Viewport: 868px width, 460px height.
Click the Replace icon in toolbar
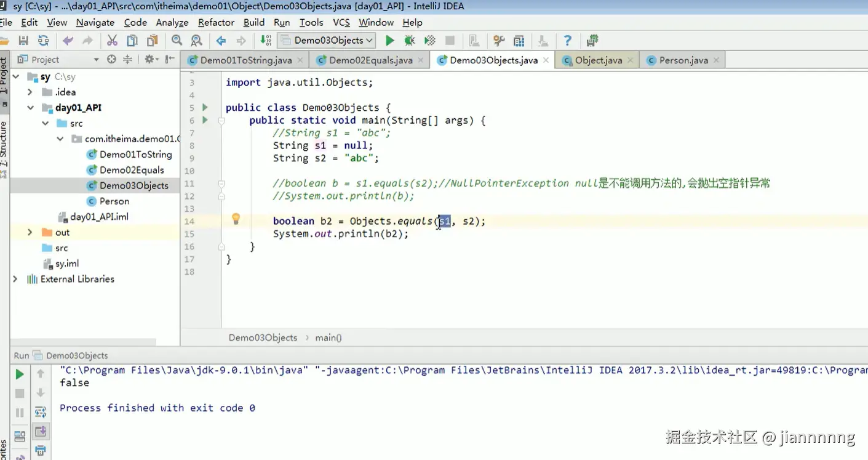196,41
